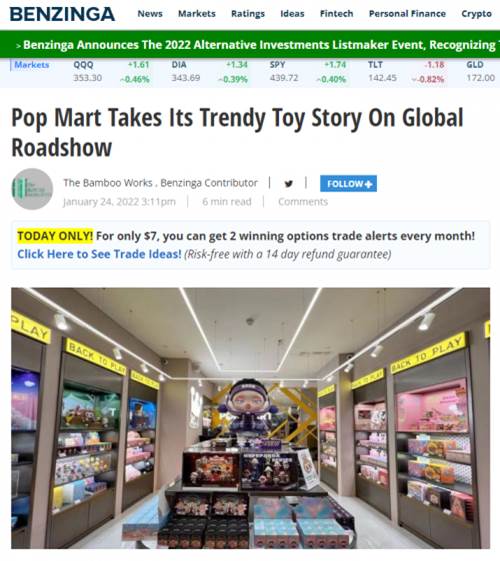
Task: View the DIA ticker quote
Action: [x=210, y=72]
